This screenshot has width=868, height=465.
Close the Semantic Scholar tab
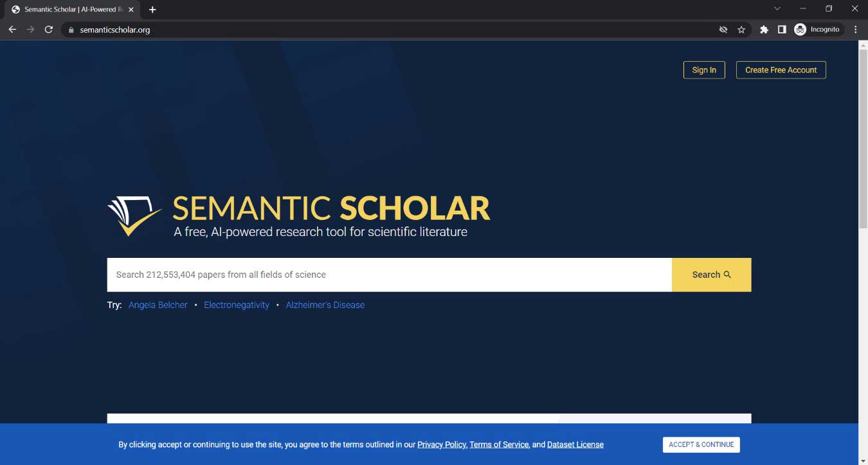pos(131,10)
